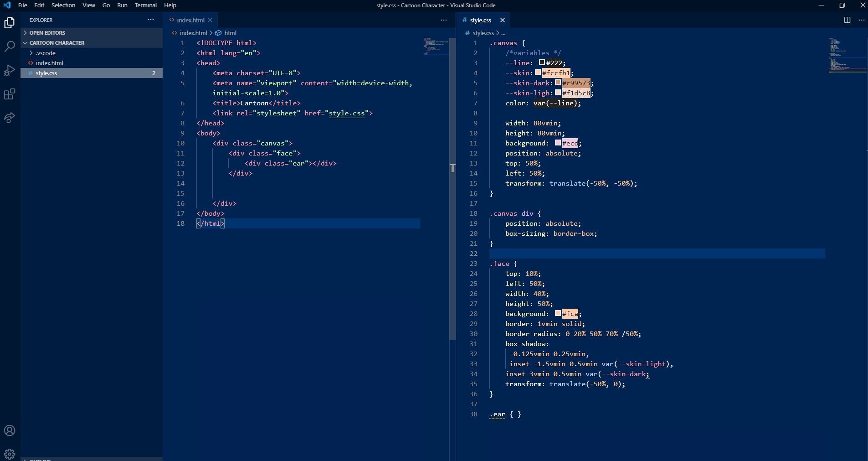The width and height of the screenshot is (868, 461).
Task: Restore down the VS Code window
Action: [x=842, y=5]
